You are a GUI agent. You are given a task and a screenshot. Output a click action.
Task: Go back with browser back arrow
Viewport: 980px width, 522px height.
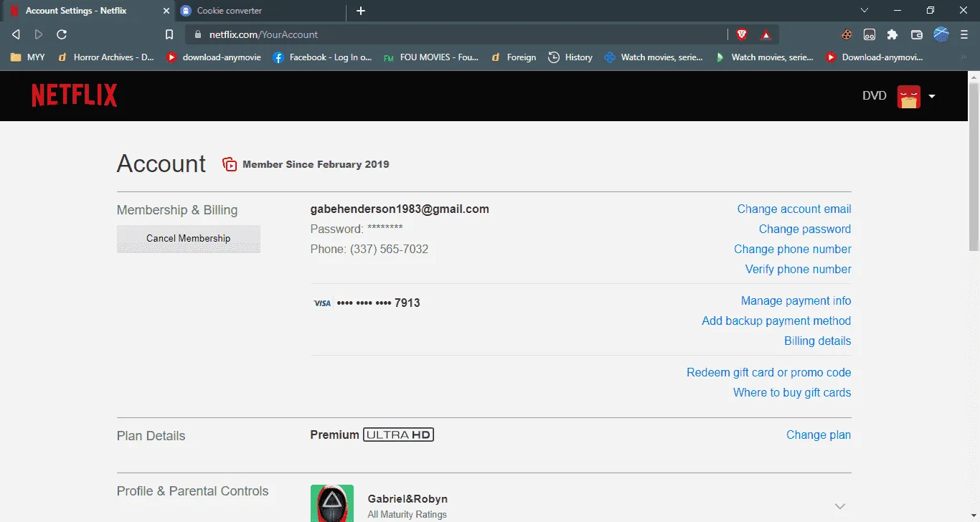pyautogui.click(x=16, y=34)
